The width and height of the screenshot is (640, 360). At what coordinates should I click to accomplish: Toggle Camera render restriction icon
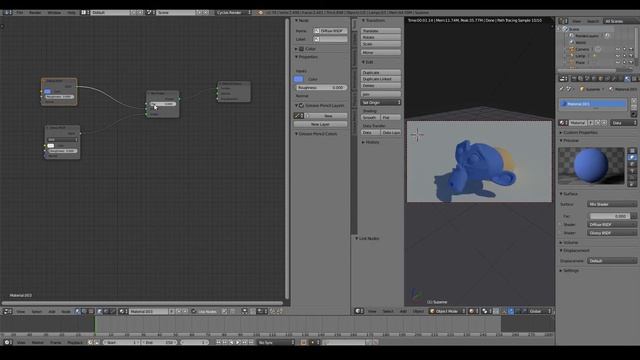point(631,49)
